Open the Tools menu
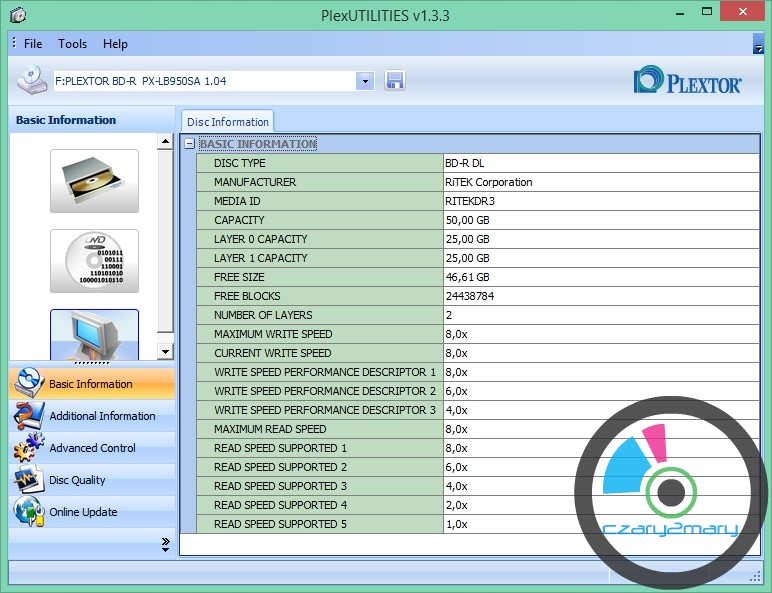The width and height of the screenshot is (772, 593). 72,44
